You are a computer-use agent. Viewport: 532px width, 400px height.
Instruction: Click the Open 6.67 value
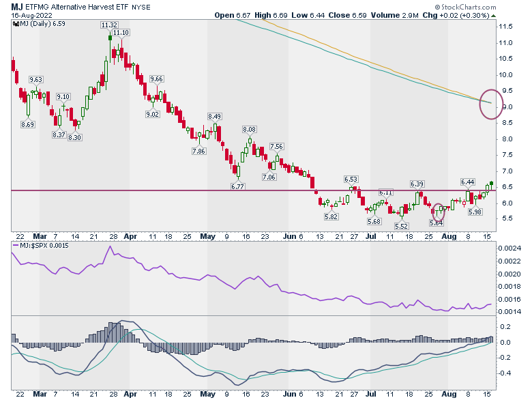click(x=233, y=15)
